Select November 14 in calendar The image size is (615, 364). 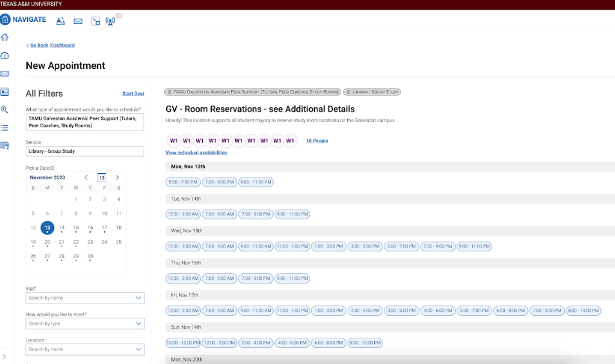coord(62,228)
